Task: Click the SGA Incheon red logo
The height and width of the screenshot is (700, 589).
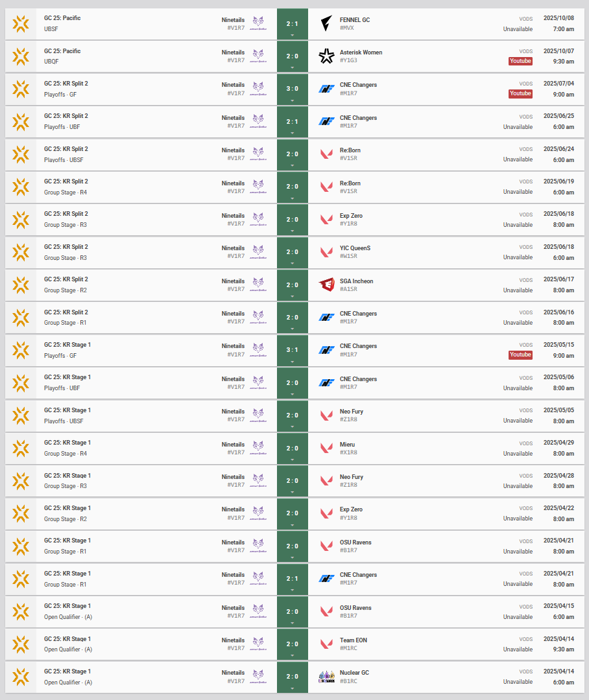Action: [326, 285]
